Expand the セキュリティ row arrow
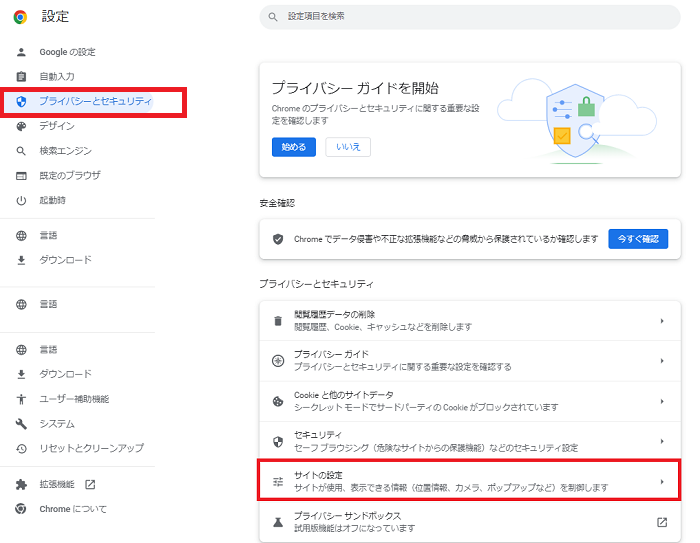 click(662, 441)
